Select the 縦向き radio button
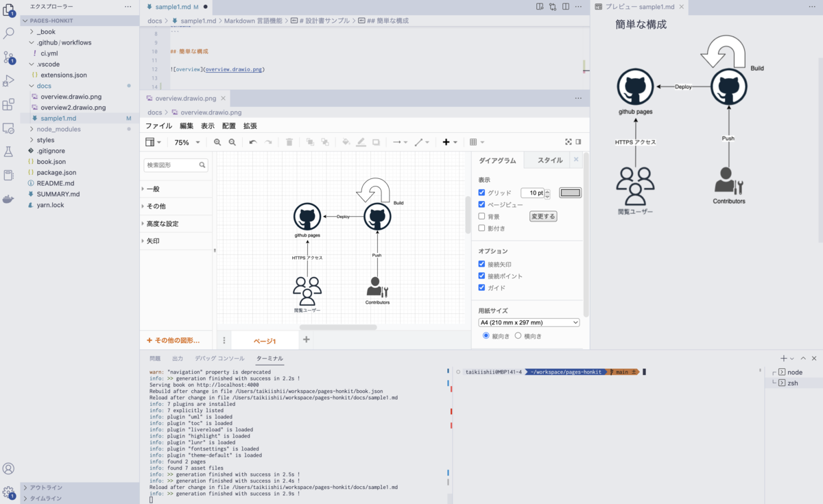The width and height of the screenshot is (823, 504). tap(486, 336)
